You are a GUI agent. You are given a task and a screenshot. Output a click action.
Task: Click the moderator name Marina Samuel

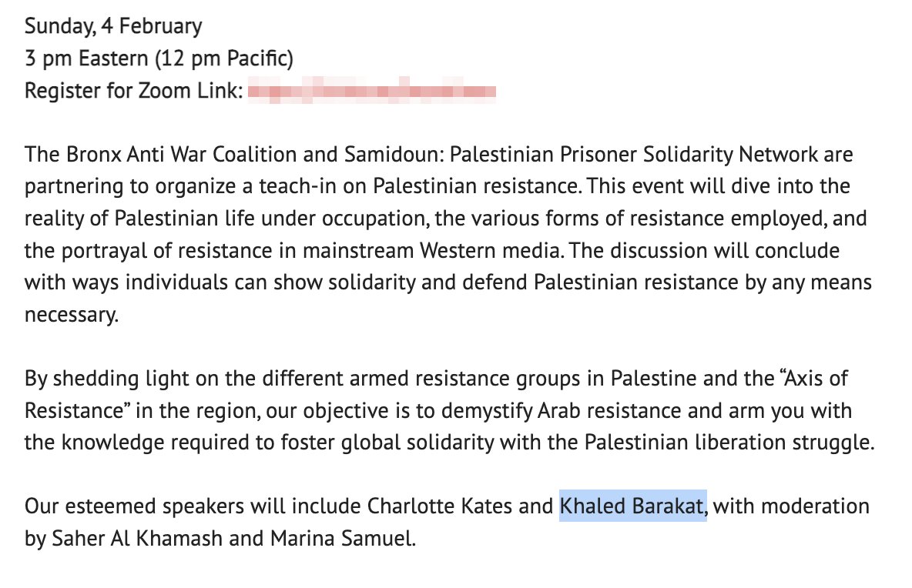(342, 539)
